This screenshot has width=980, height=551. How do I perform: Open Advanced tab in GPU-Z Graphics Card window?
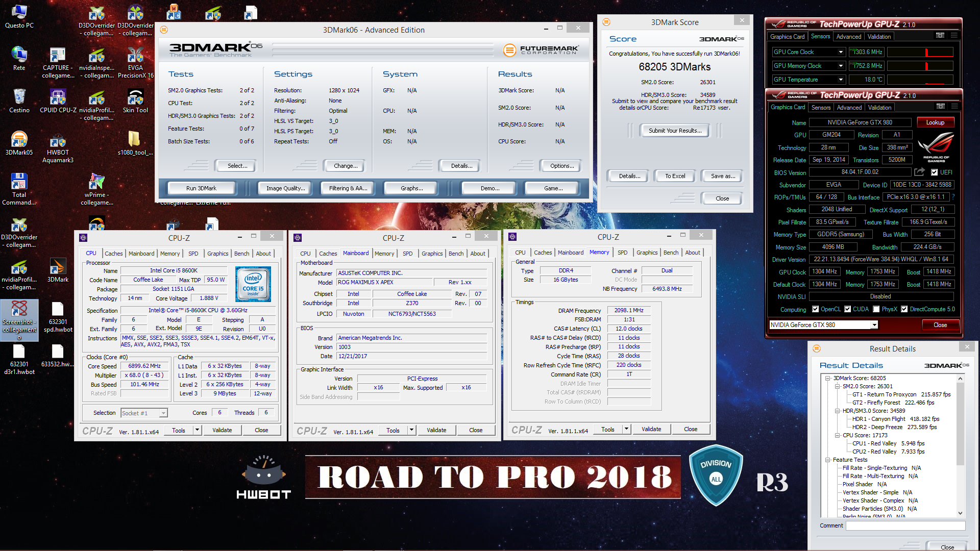[x=849, y=108]
